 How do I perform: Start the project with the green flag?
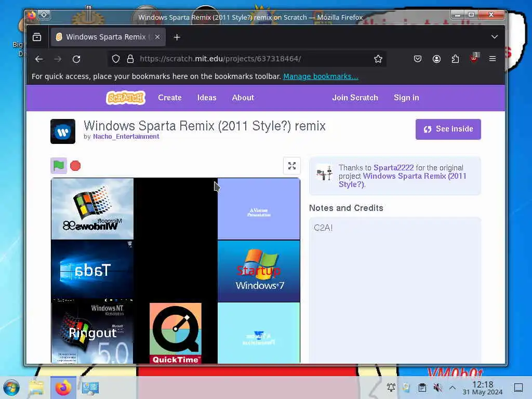(58, 166)
